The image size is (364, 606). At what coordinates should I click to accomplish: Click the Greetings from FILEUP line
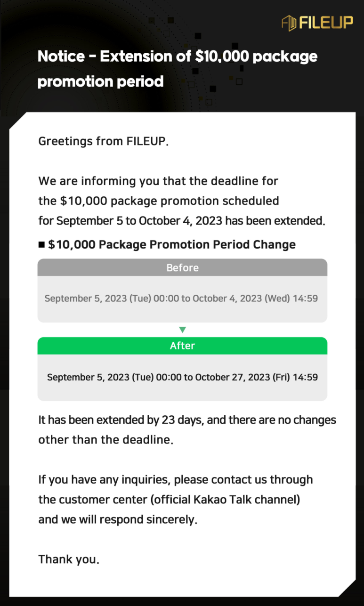tap(103, 141)
